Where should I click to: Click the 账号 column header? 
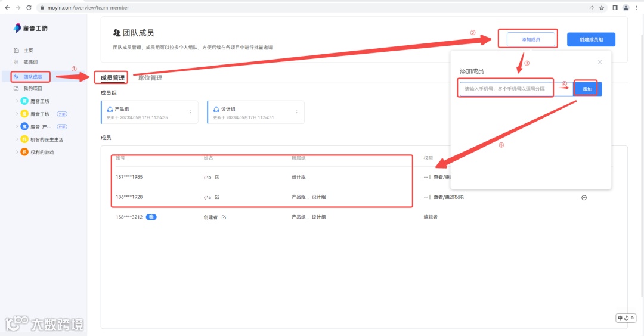point(120,158)
